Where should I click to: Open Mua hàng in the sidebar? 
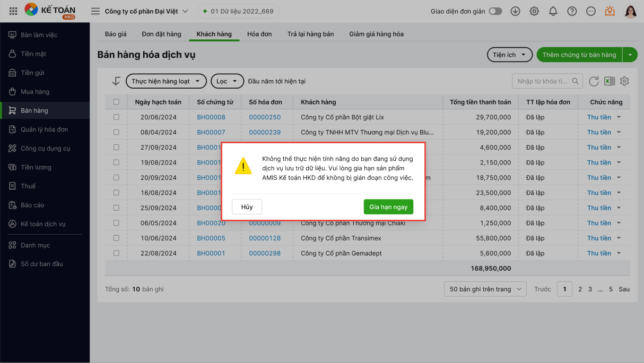click(x=35, y=92)
